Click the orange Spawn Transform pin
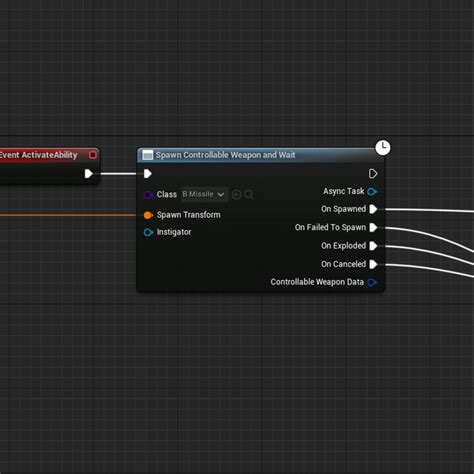This screenshot has width=474, height=474. point(148,215)
